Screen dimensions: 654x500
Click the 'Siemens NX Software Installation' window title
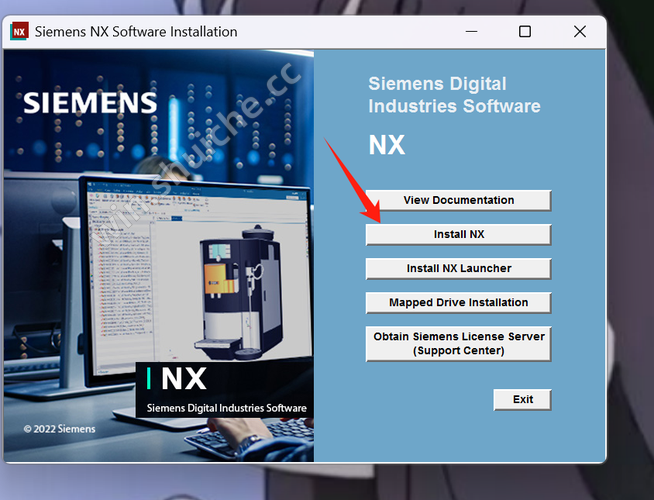(x=136, y=32)
